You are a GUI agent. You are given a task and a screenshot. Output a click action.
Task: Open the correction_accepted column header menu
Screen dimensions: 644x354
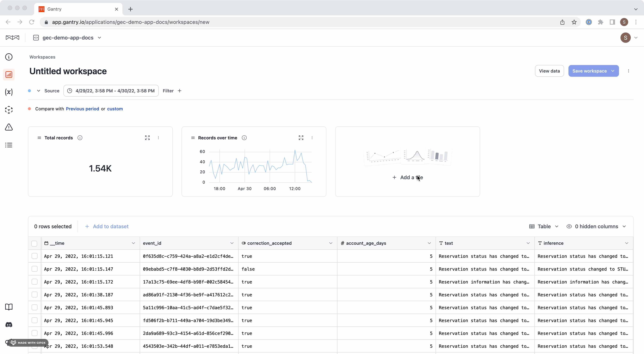(330, 243)
